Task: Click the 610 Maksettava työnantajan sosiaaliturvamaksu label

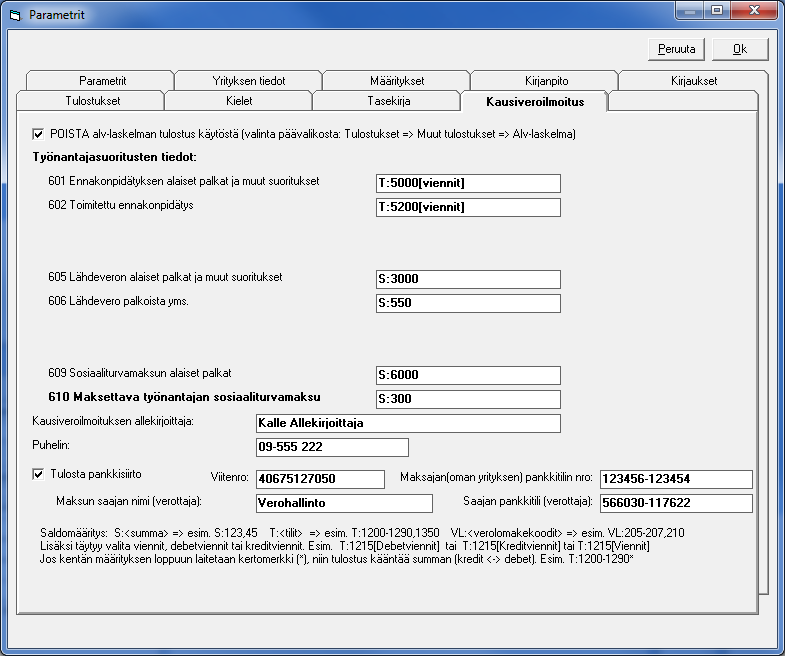Action: (184, 397)
